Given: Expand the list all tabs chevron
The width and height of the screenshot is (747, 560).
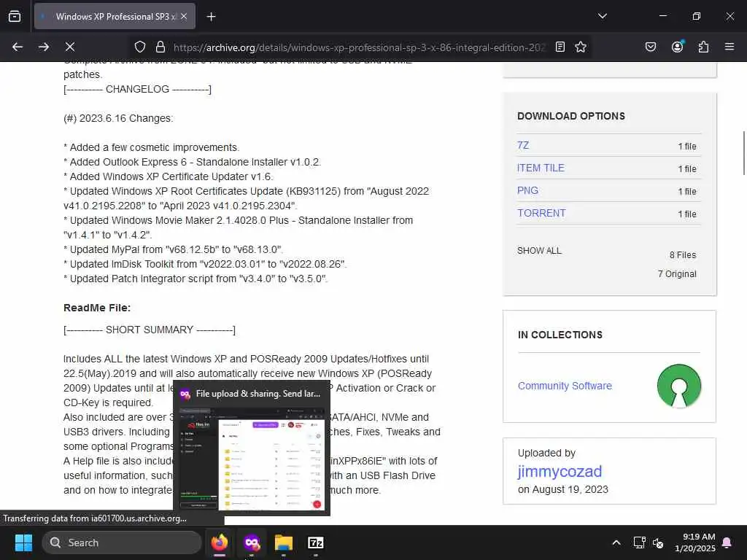Looking at the screenshot, I should click(602, 16).
